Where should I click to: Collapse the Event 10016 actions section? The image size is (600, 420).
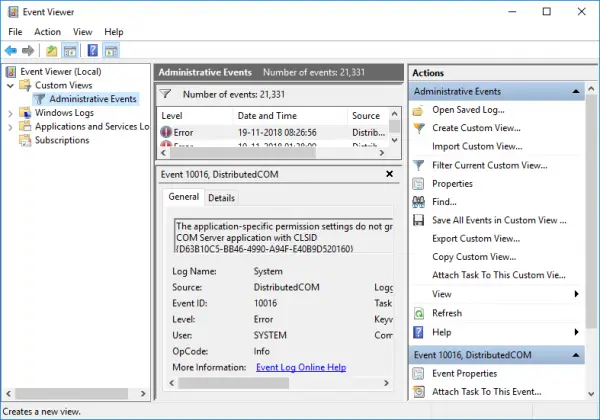pyautogui.click(x=576, y=355)
